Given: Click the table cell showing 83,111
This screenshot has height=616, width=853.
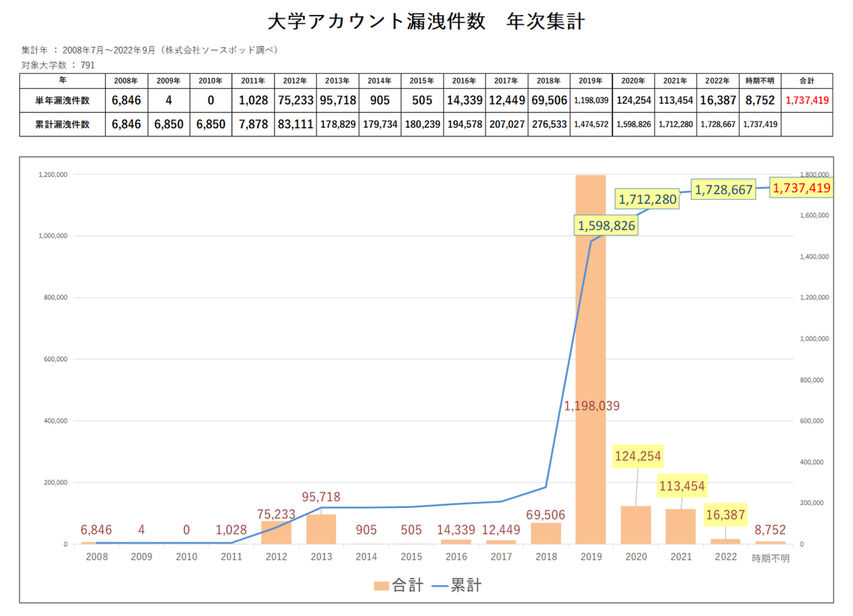Looking at the screenshot, I should pyautogui.click(x=295, y=124).
